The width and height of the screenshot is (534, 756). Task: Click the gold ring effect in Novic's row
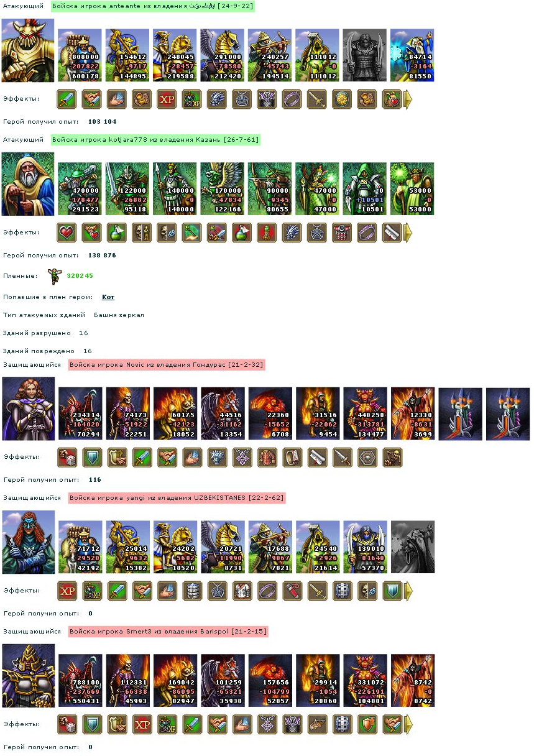pyautogui.click(x=290, y=458)
